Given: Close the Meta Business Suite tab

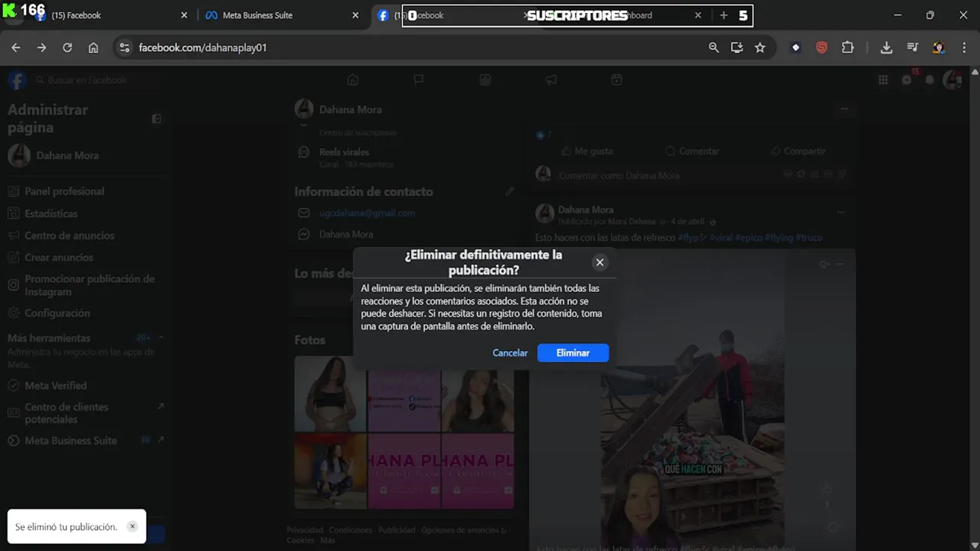Looking at the screenshot, I should click(355, 15).
